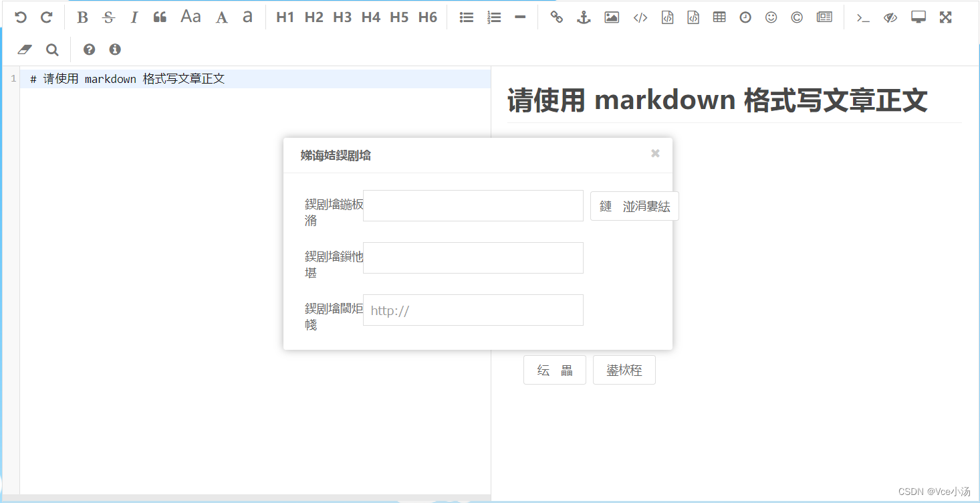This screenshot has width=980, height=503.
Task: Insert page break icon
Action: point(824,17)
